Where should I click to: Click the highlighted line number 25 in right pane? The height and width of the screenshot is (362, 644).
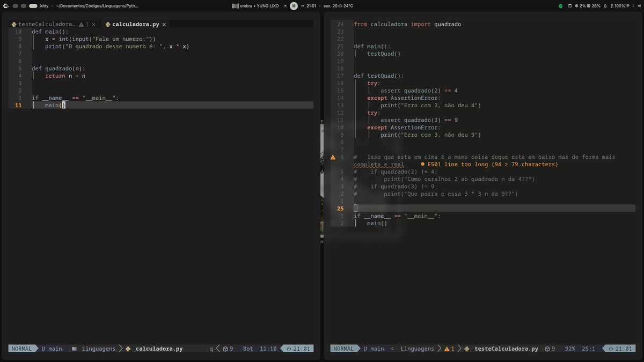coord(341,208)
